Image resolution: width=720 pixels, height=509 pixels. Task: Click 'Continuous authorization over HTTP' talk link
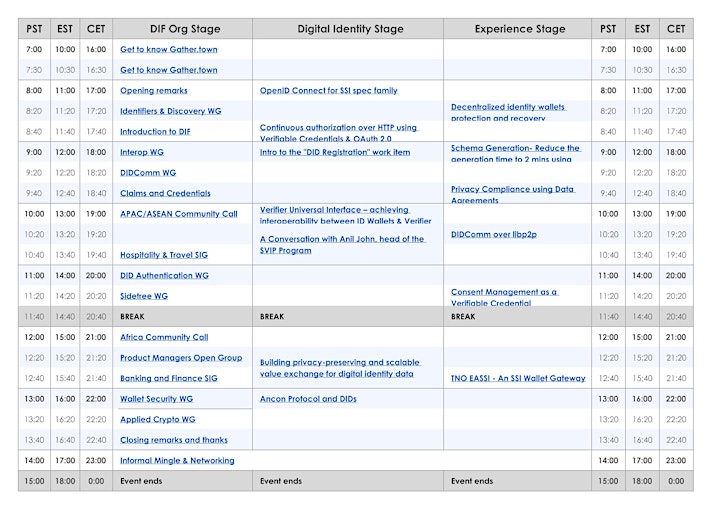(x=338, y=133)
